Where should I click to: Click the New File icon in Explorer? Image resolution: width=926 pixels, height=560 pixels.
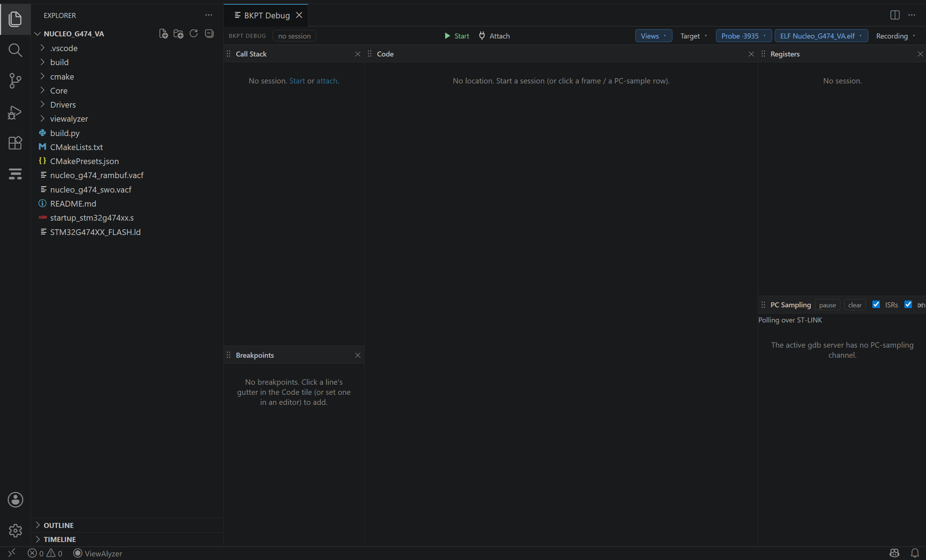(x=164, y=34)
